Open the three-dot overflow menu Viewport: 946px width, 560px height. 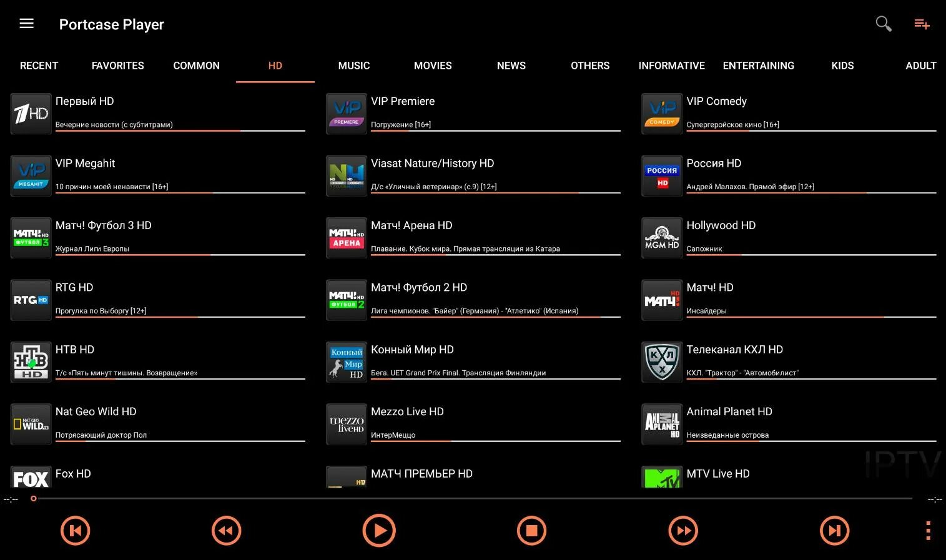[x=929, y=531]
